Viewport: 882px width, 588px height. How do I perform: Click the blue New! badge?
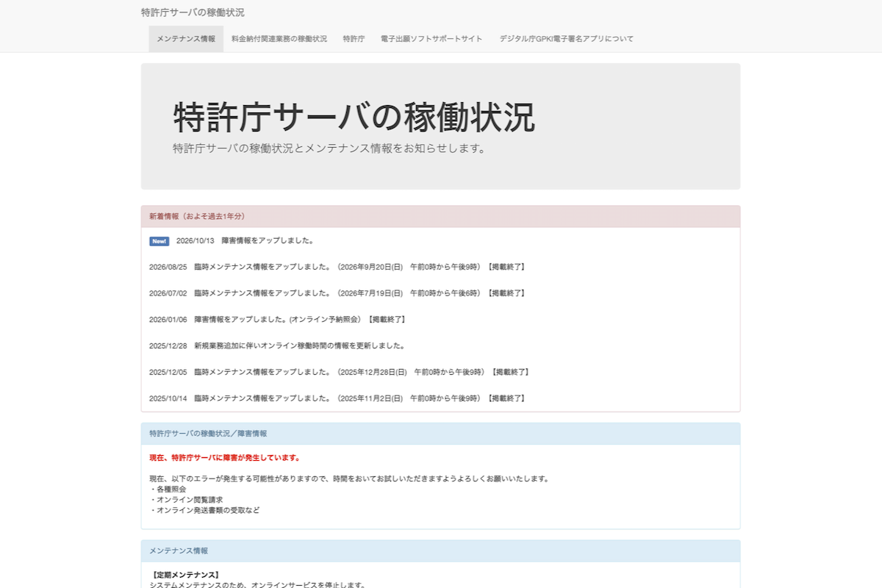(x=159, y=241)
